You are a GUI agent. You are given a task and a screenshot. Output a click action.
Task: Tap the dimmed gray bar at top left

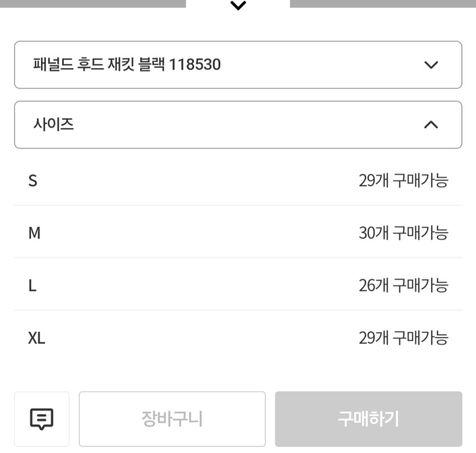tap(93, 3)
